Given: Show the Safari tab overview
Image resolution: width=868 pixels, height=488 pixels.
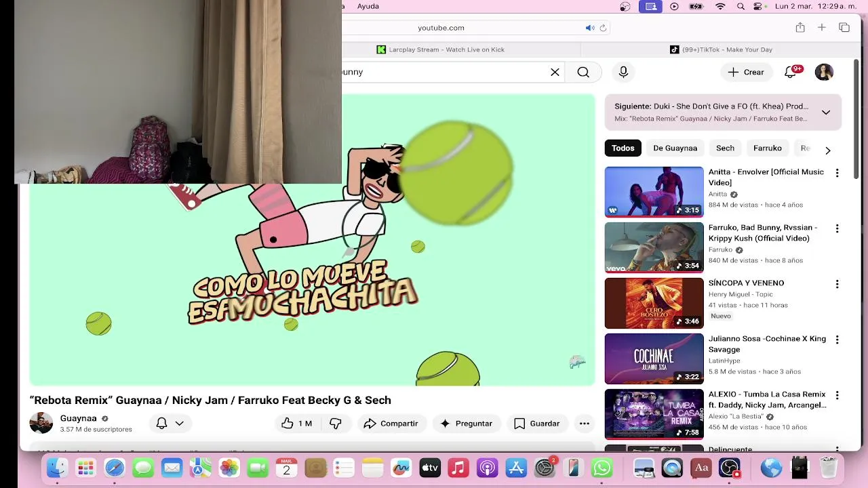Looking at the screenshot, I should pos(844,27).
